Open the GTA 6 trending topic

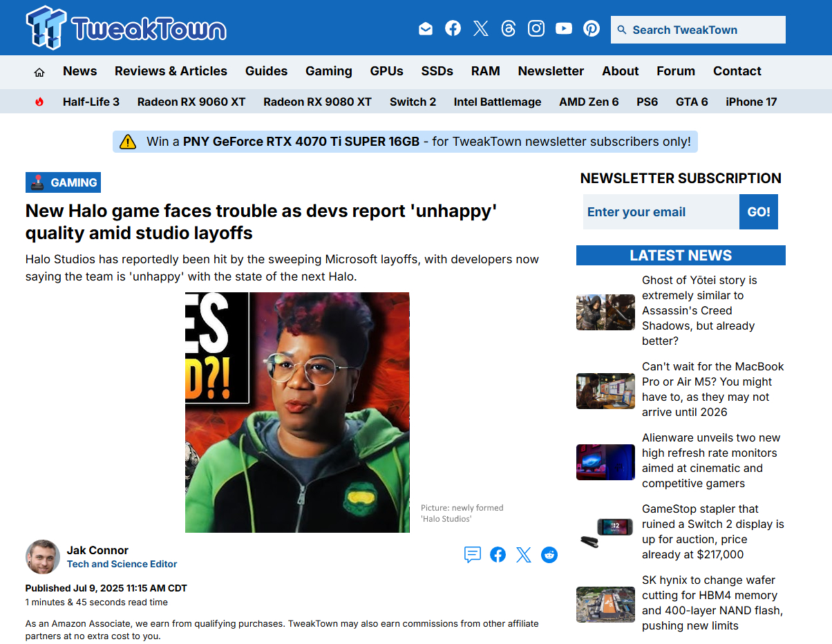coord(692,102)
